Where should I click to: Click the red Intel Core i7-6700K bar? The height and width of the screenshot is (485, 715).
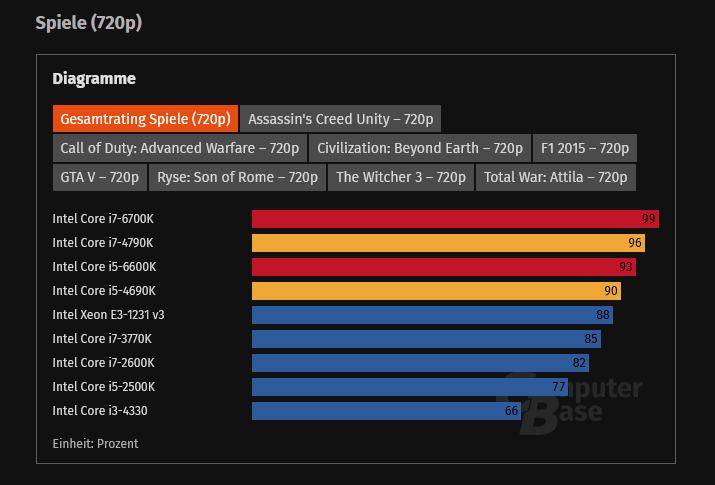pos(455,219)
